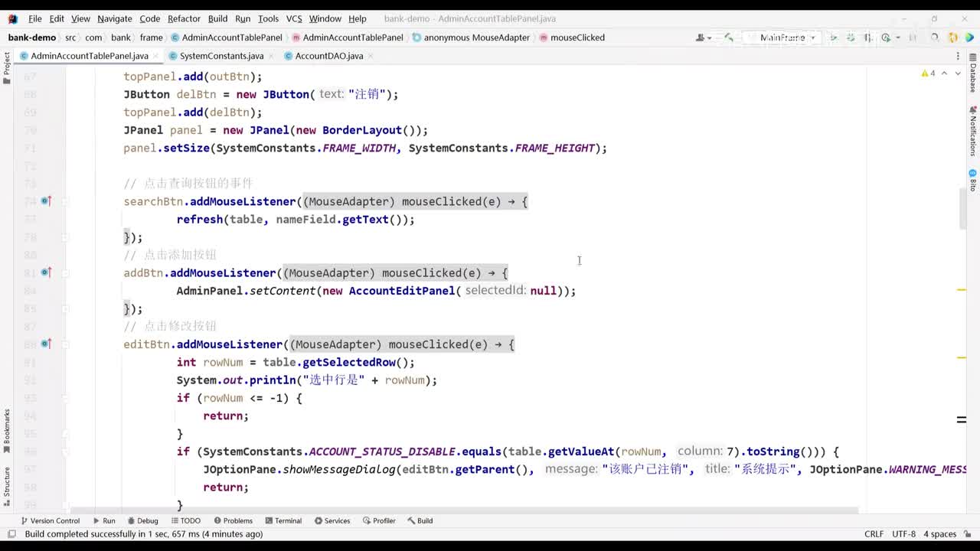Screen dimensions: 980x551
Task: Open the editor tabs more-options menu
Action: [958, 56]
